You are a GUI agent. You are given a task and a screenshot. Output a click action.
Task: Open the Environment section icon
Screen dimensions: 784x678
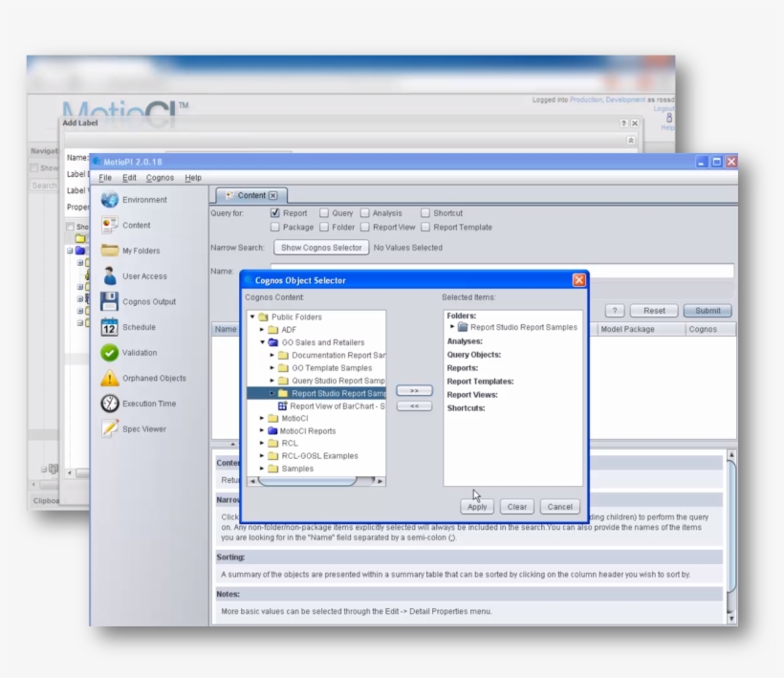(x=110, y=200)
